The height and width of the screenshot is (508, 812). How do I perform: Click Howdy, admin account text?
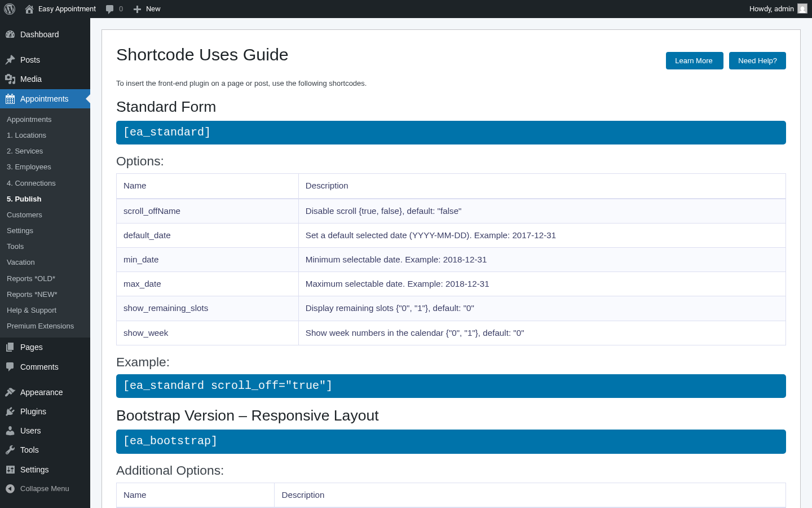pos(771,9)
